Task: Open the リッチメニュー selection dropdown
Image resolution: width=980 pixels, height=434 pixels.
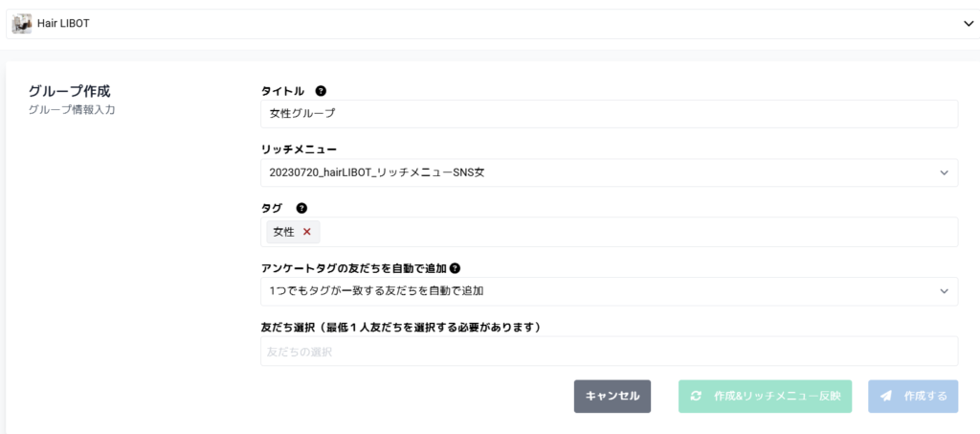Action: click(593, 172)
